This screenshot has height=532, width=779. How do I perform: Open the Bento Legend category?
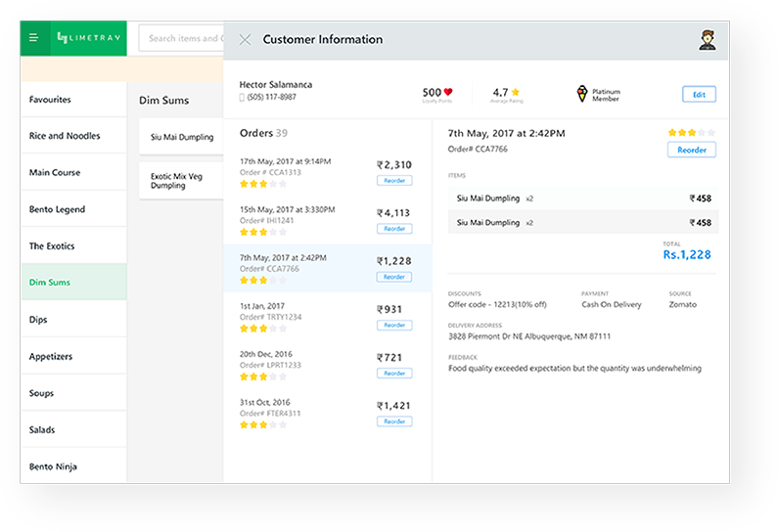73,209
